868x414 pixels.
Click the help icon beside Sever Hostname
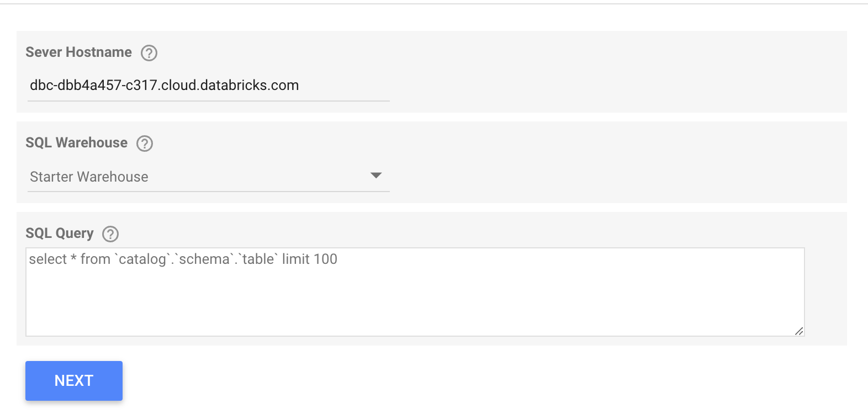pyautogui.click(x=149, y=53)
